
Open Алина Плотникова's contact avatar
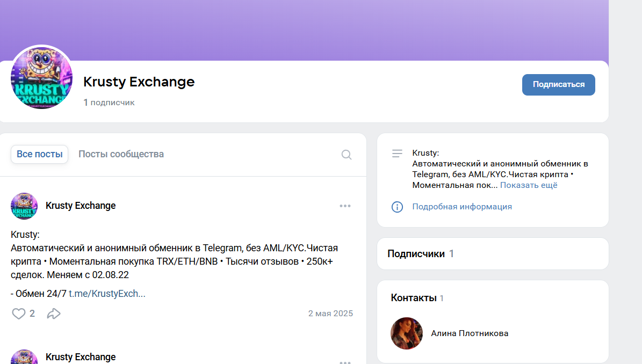[x=407, y=333]
